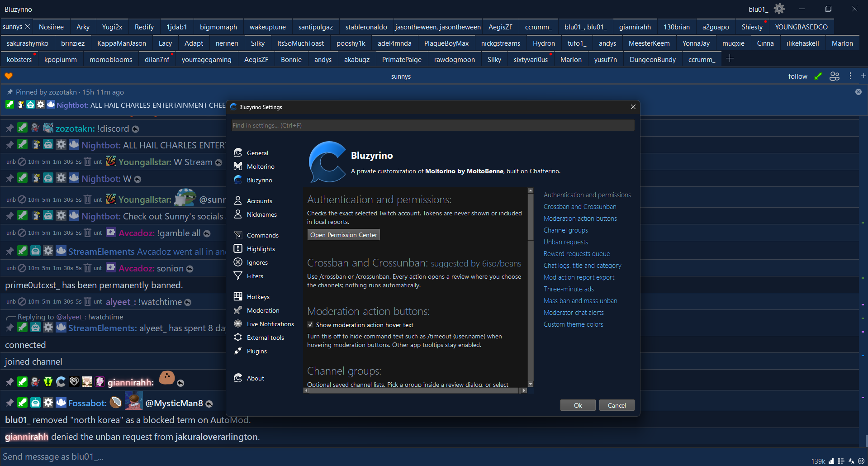Jump to Three-minute ads section
This screenshot has width=868, height=466.
click(x=569, y=289)
